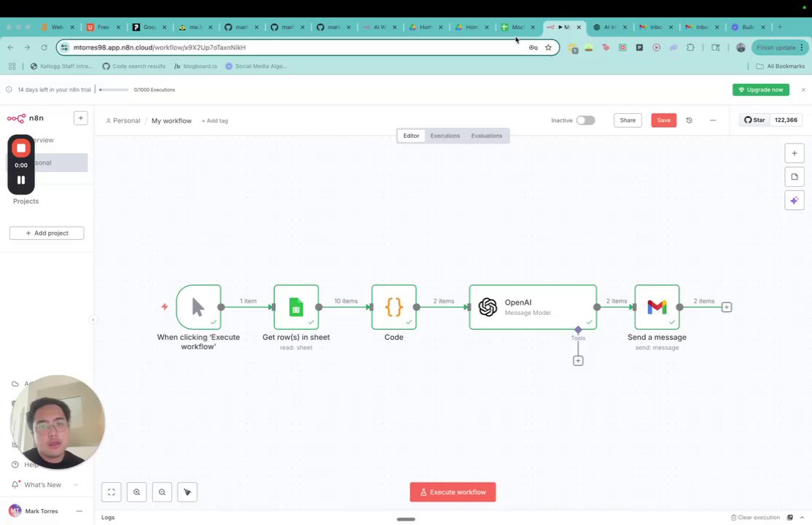Screen dimensions: 812x525
Task: Switch to the Evaluations tab
Action: tap(486, 136)
